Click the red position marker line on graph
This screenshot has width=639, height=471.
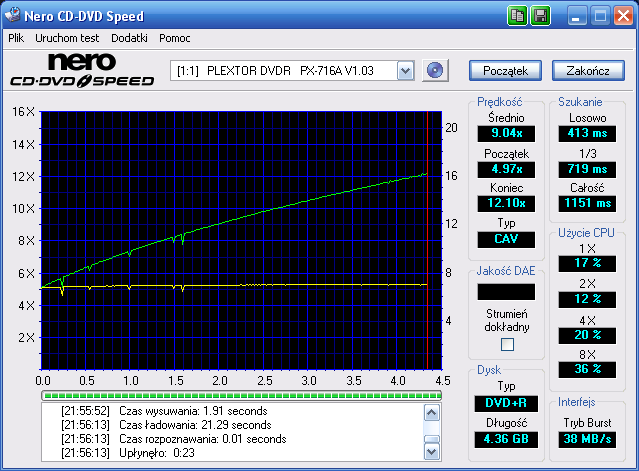pyautogui.click(x=427, y=240)
